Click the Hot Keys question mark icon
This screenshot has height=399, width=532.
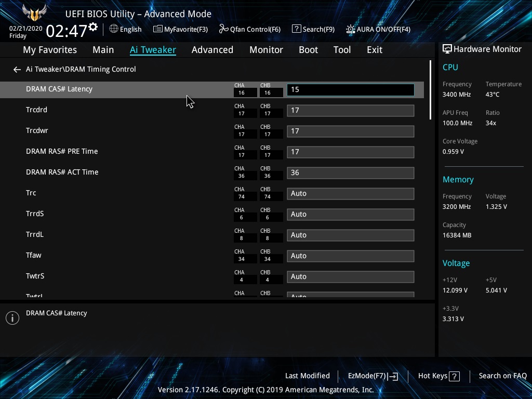tap(454, 376)
